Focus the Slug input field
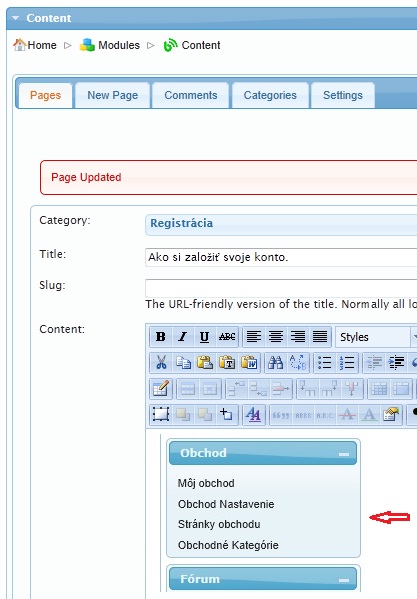 281,288
